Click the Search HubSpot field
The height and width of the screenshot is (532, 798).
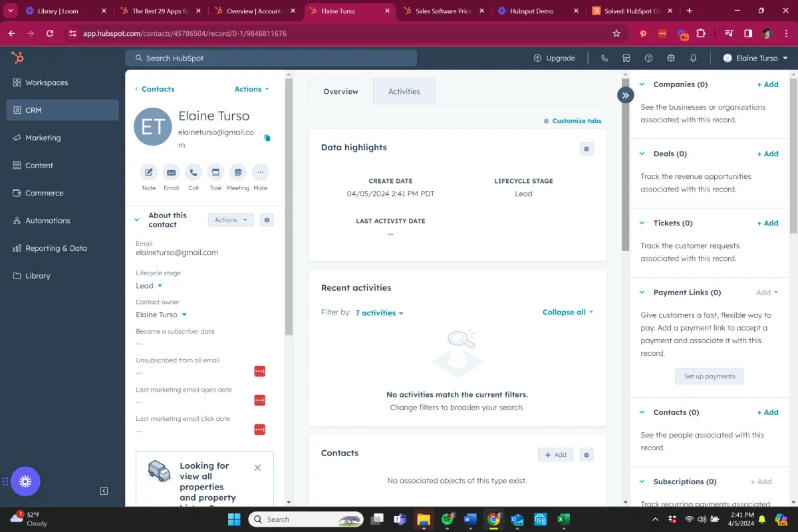point(271,58)
